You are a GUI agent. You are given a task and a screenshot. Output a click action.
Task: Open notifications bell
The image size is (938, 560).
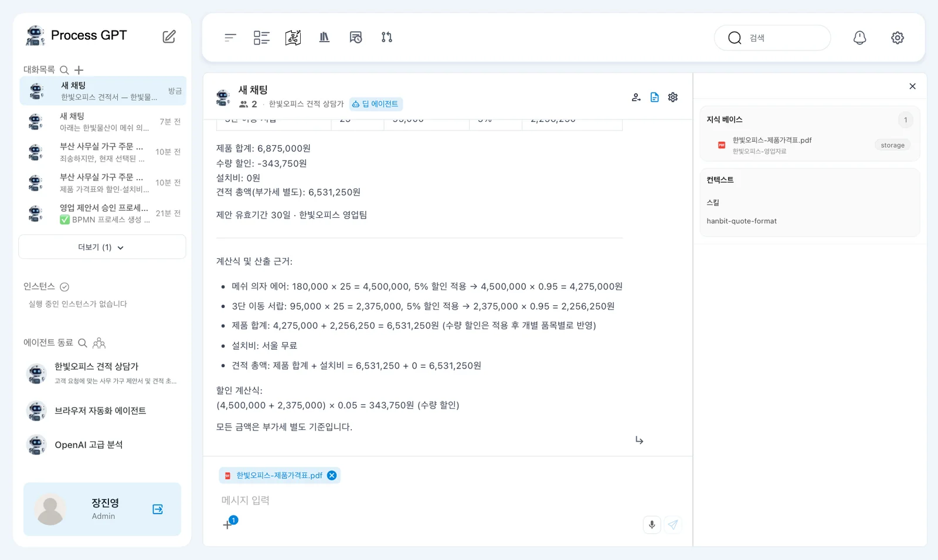click(x=859, y=37)
